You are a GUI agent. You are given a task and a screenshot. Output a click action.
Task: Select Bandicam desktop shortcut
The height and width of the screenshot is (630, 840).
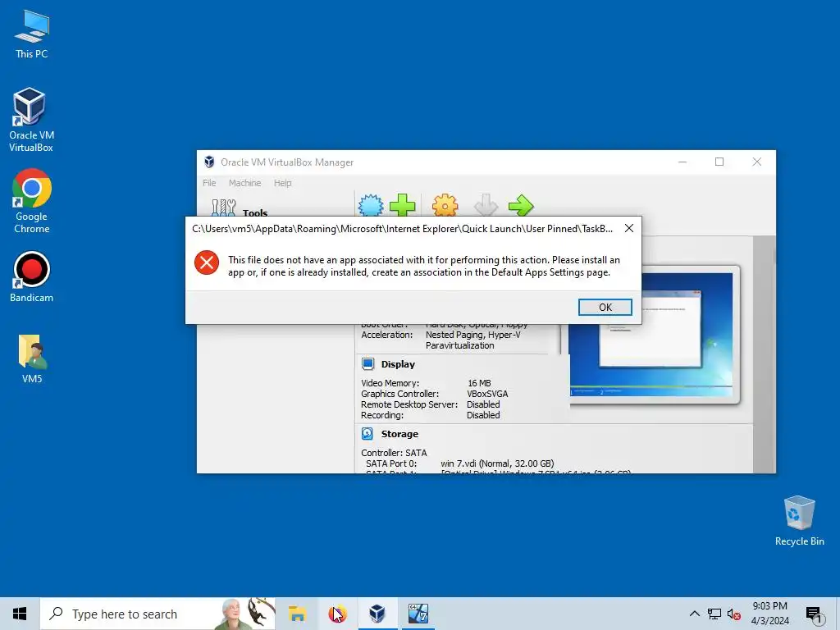click(32, 277)
